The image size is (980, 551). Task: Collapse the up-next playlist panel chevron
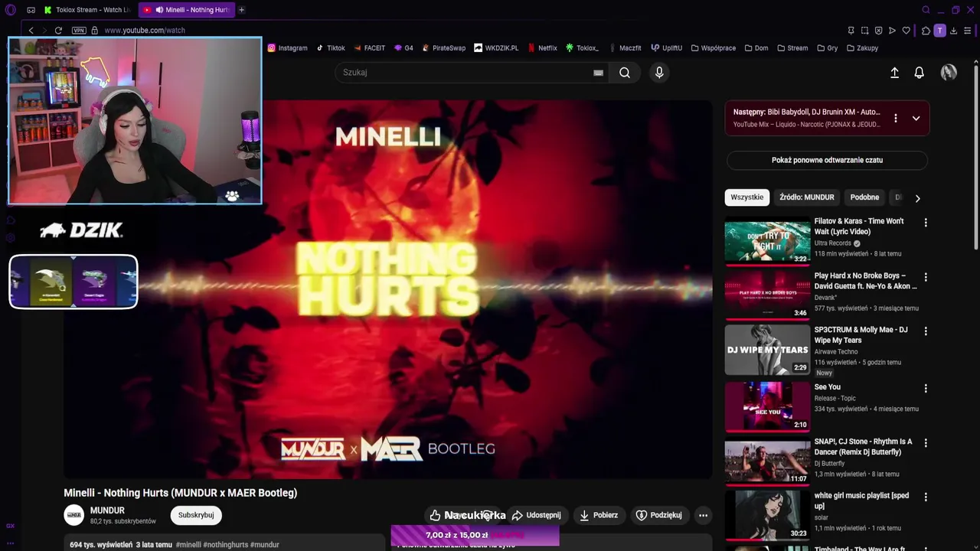pyautogui.click(x=916, y=119)
